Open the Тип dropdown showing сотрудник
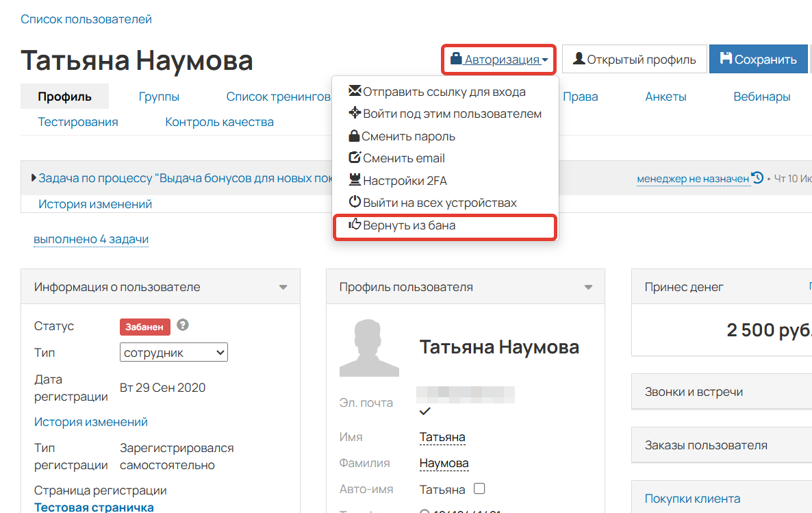 [x=174, y=351]
